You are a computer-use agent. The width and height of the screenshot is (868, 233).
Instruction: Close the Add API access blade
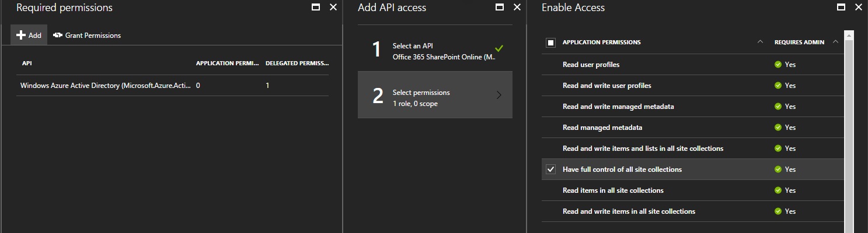point(517,8)
